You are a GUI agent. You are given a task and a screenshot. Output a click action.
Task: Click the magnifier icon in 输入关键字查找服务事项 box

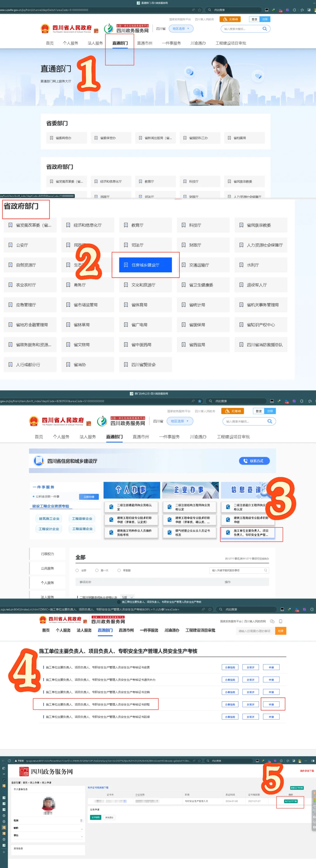(x=265, y=570)
